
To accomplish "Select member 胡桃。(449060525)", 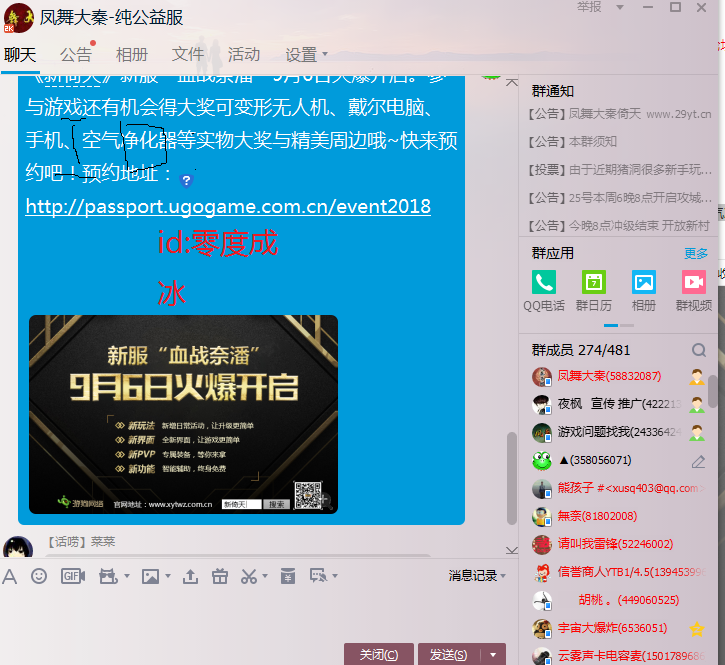I will [618, 600].
